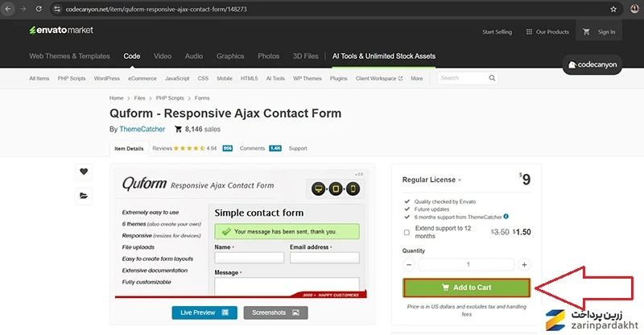Click the CodeCanyon logo badge
Image resolution: width=644 pixels, height=335 pixels.
[592, 64]
